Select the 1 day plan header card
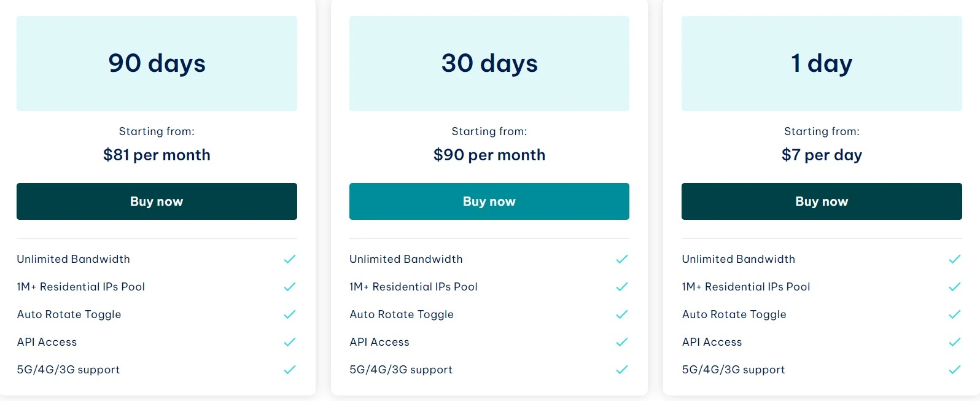 pyautogui.click(x=822, y=63)
